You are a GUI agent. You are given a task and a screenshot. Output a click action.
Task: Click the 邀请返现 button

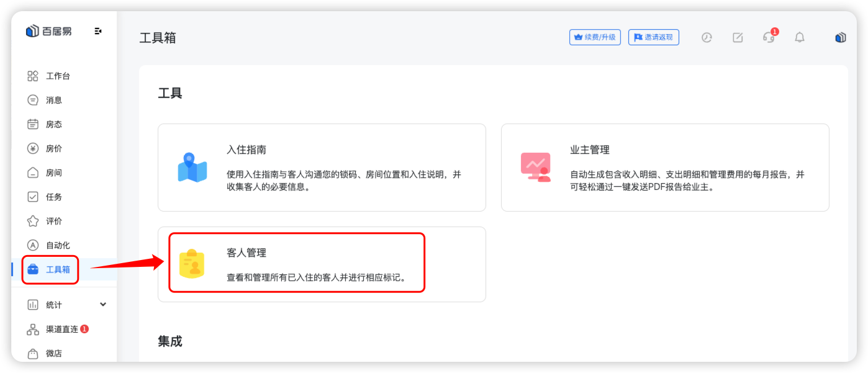pos(653,37)
